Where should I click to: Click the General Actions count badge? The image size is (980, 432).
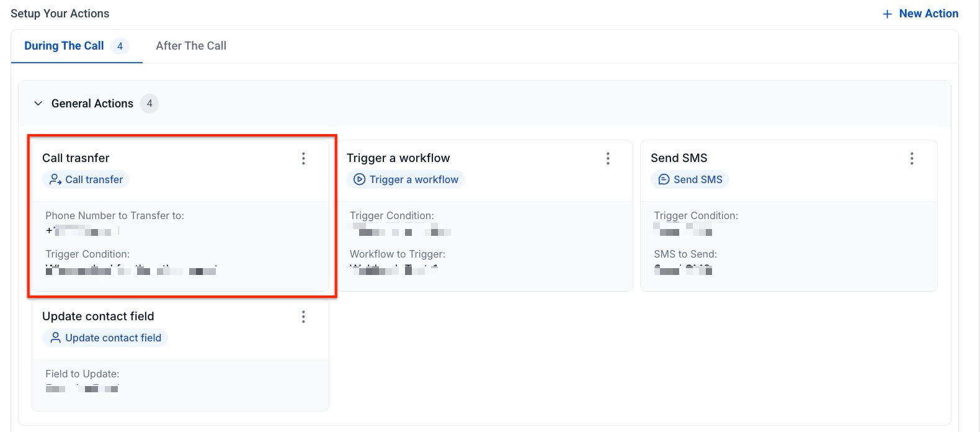(x=149, y=104)
